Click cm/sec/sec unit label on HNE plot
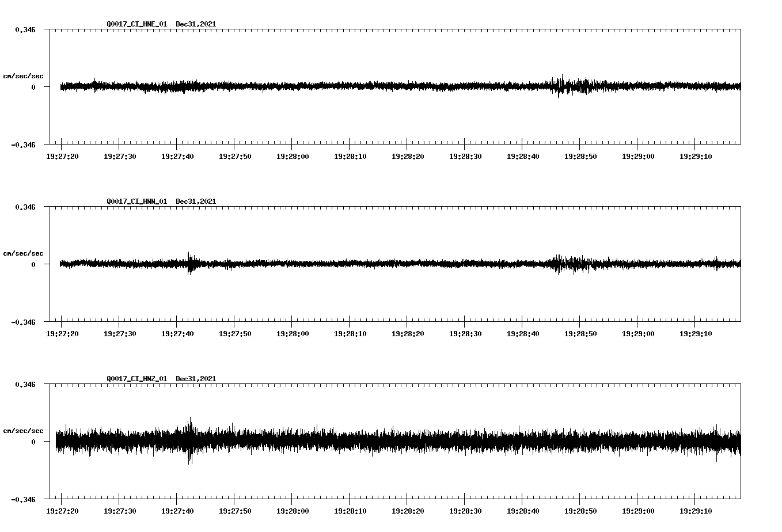The image size is (782, 532). click(x=23, y=76)
